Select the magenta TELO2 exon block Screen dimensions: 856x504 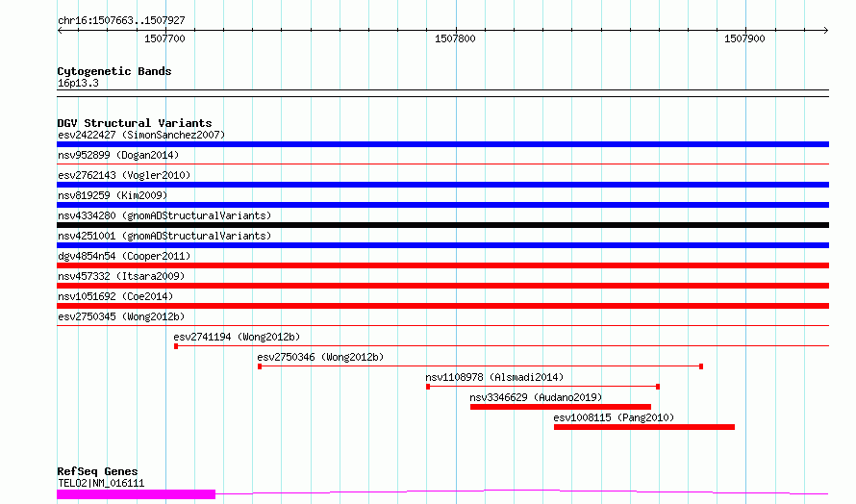136,494
